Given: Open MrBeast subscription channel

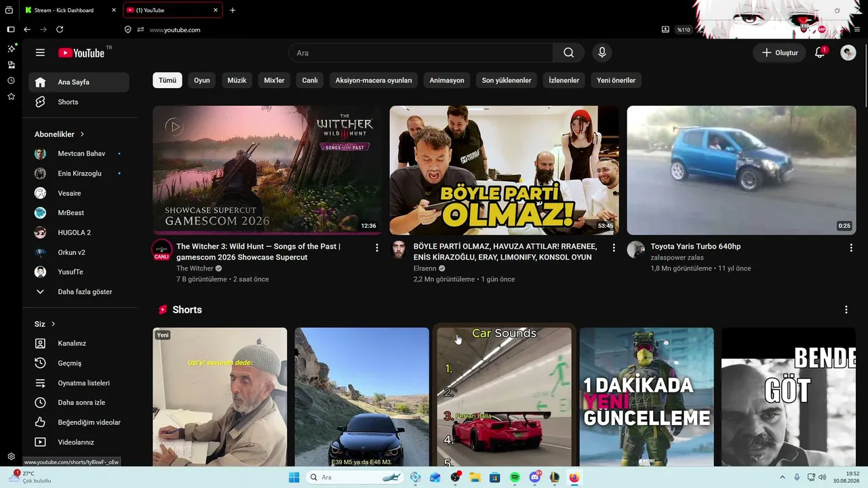Looking at the screenshot, I should pos(79,213).
